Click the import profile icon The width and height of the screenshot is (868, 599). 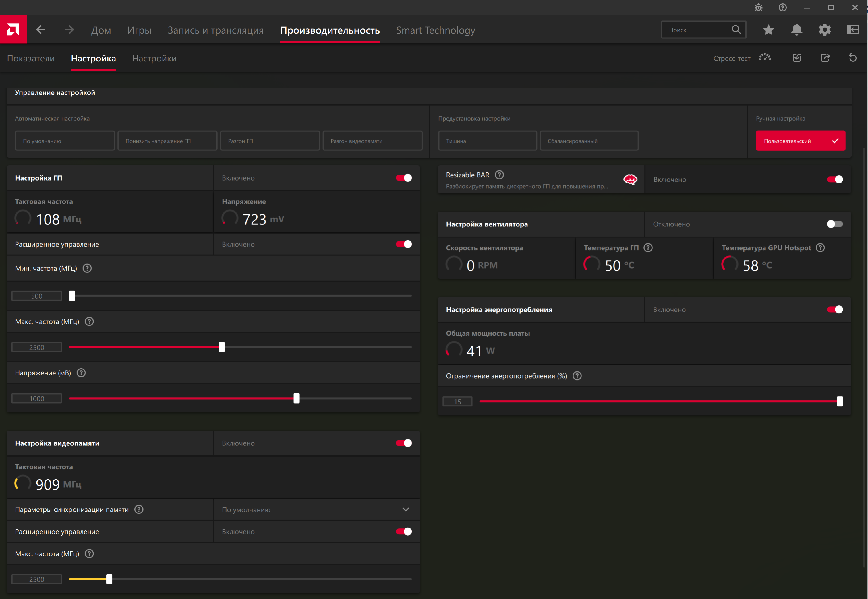pos(797,58)
